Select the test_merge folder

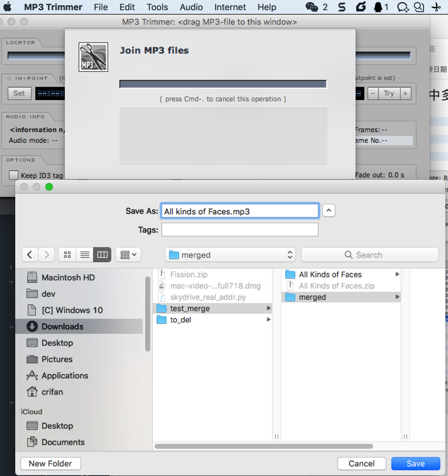[x=212, y=309]
